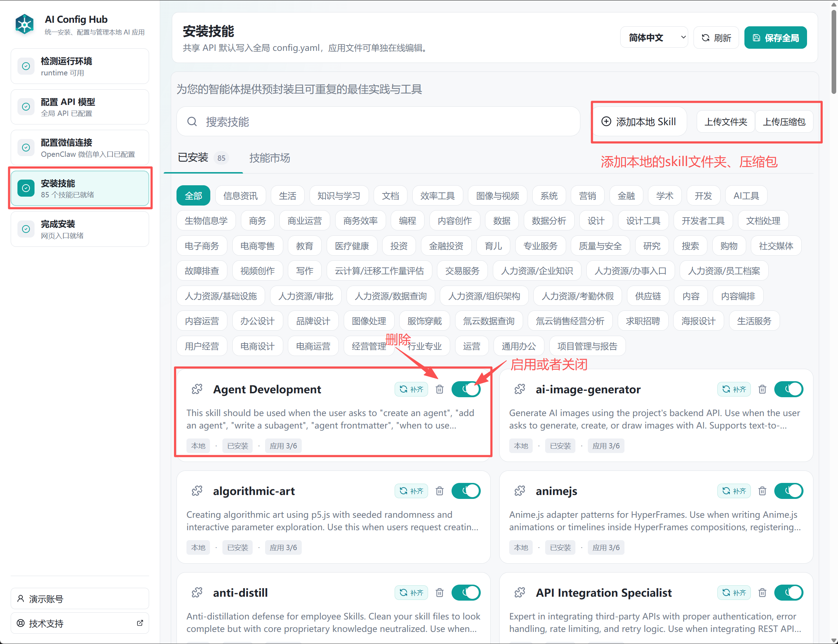838x644 pixels.
Task: Open the 配置 API 模型 sidebar step
Action: pos(80,107)
